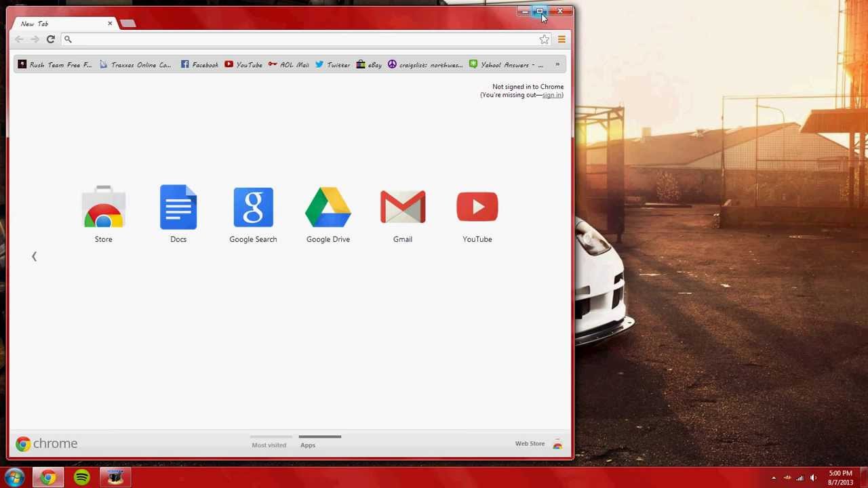
Task: Go back using the back arrow
Action: pyautogui.click(x=19, y=39)
